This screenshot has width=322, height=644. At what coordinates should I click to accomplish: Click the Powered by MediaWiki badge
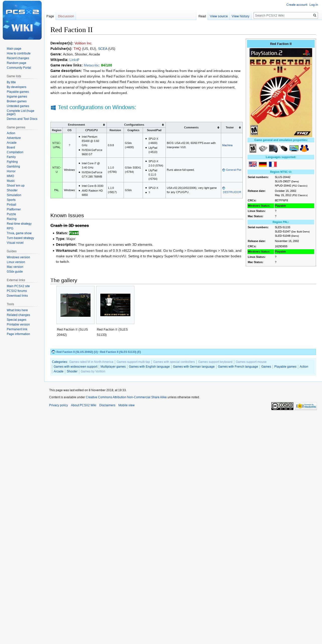[x=306, y=406]
